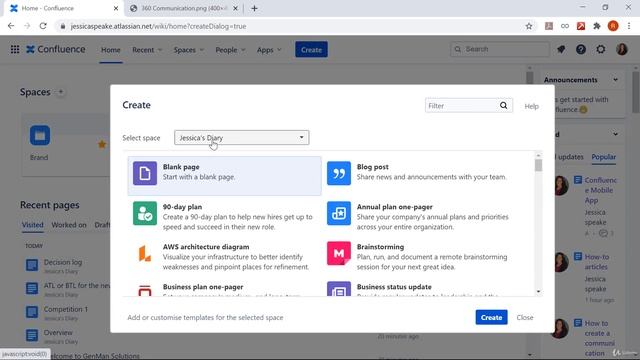Image resolution: width=640 pixels, height=360 pixels.
Task: Open the app switcher grid icon
Action: coord(15,49)
